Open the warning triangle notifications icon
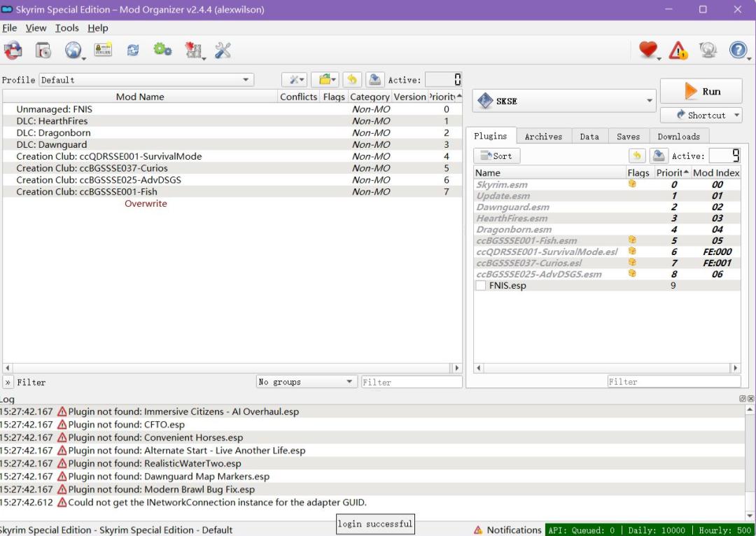Image resolution: width=756 pixels, height=536 pixels. [x=678, y=50]
